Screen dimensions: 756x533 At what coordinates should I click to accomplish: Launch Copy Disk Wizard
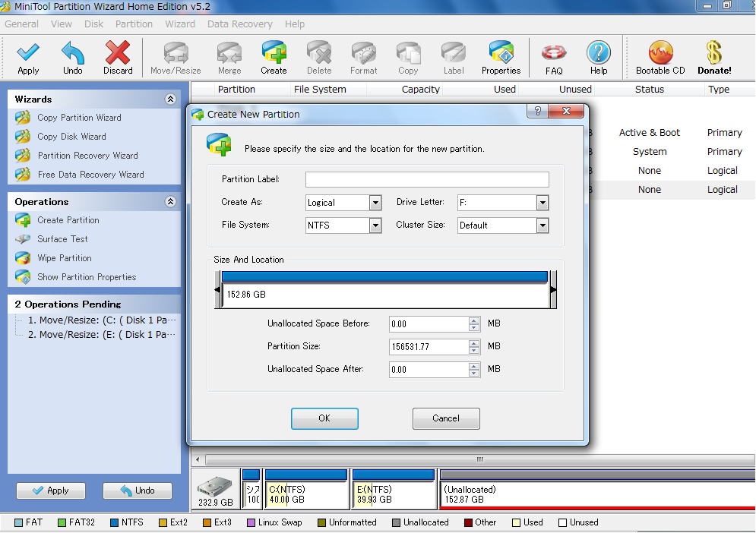71,137
